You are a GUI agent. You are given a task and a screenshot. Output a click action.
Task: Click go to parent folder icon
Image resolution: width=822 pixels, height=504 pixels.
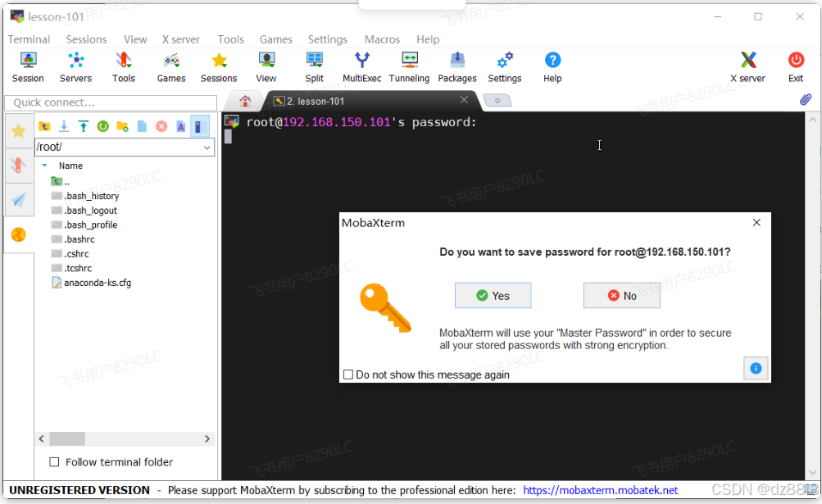tap(44, 126)
